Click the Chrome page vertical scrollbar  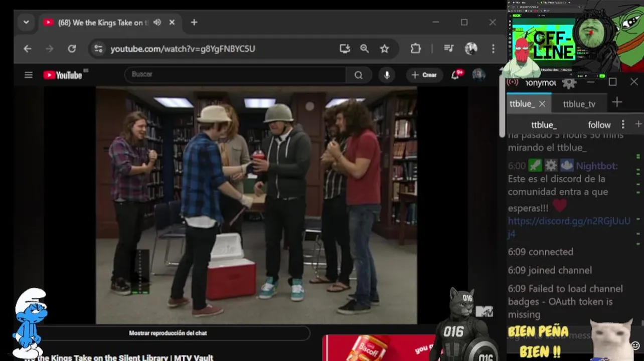[502, 107]
